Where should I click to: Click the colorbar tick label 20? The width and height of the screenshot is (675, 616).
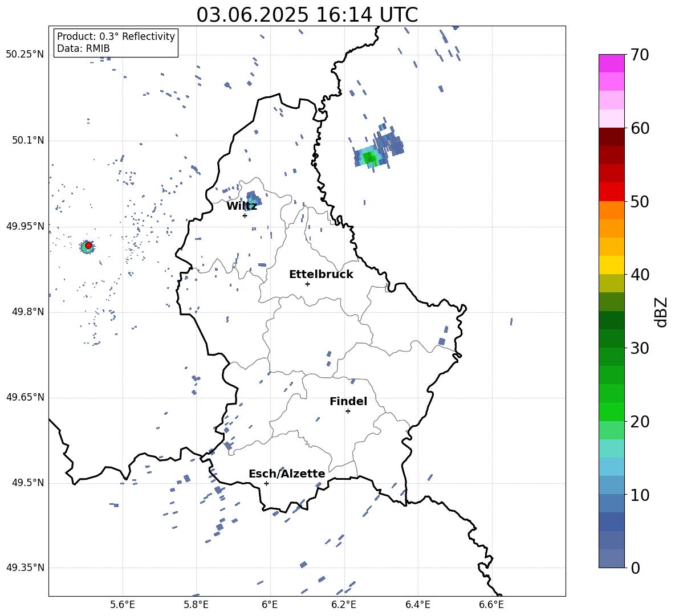tap(640, 422)
